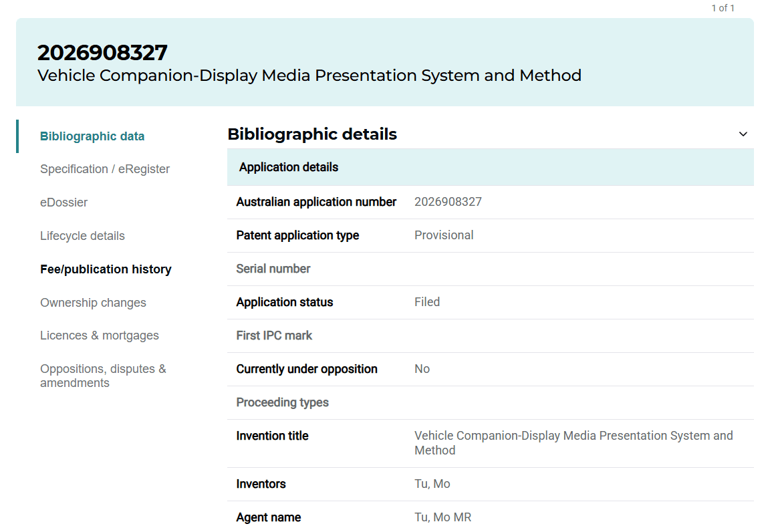770x532 pixels.
Task: Click agent name Tu, Mo MR
Action: 442,517
